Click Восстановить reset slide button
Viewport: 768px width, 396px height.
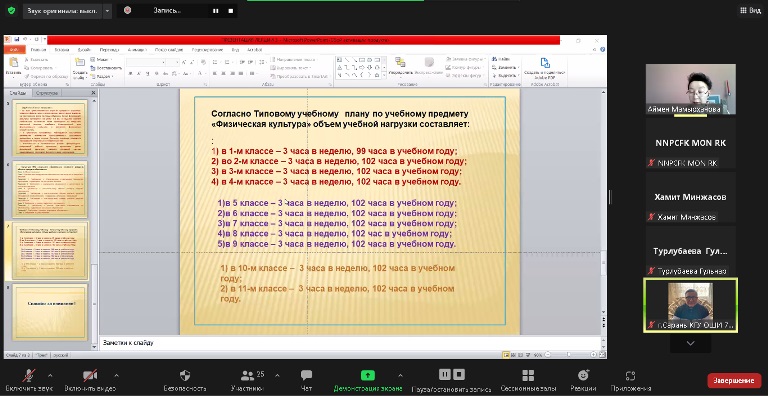106,68
